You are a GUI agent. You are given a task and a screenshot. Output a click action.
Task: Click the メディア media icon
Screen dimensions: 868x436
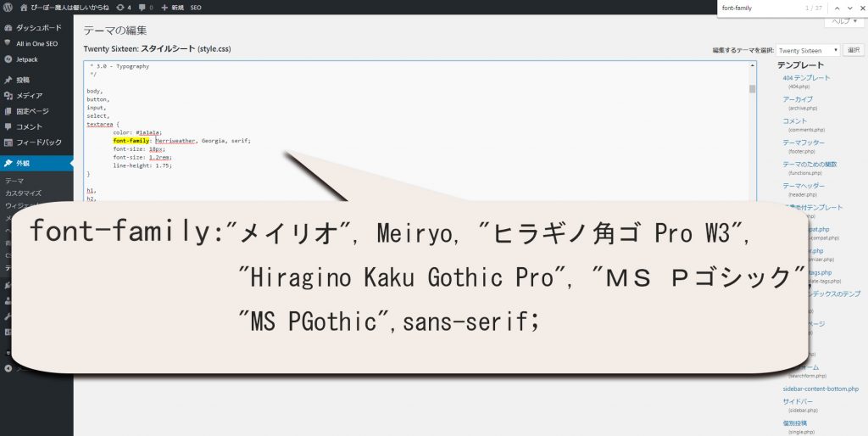[x=8, y=95]
